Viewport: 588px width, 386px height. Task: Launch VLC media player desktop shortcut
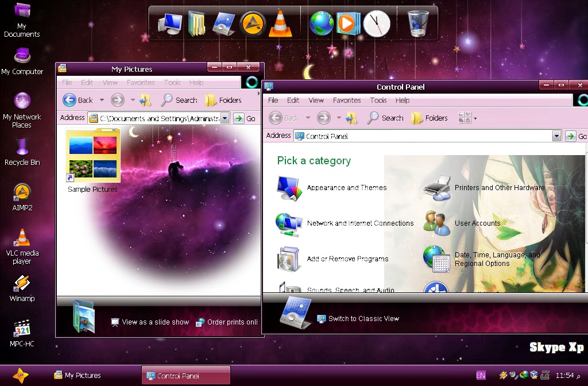pos(22,246)
